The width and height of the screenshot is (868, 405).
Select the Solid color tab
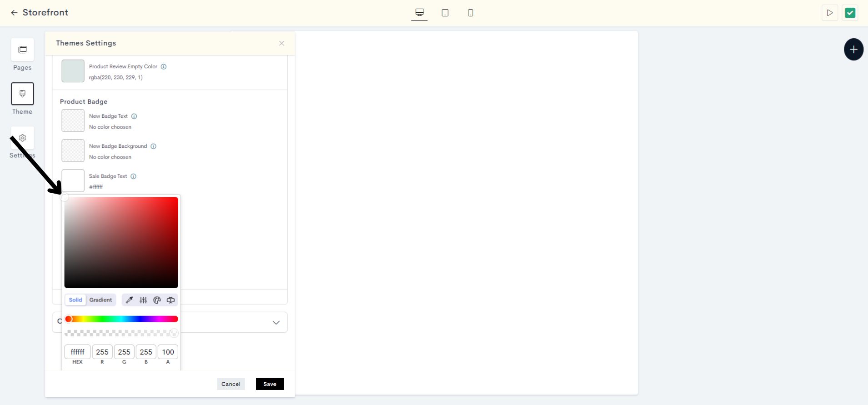pos(75,300)
